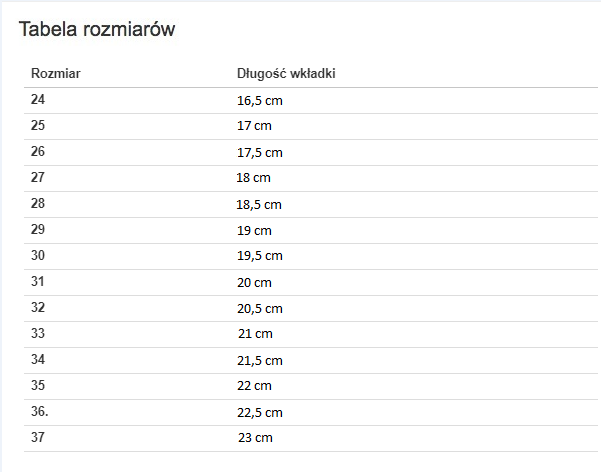
Task: Select the 23 cm insole length
Action: pos(255,438)
